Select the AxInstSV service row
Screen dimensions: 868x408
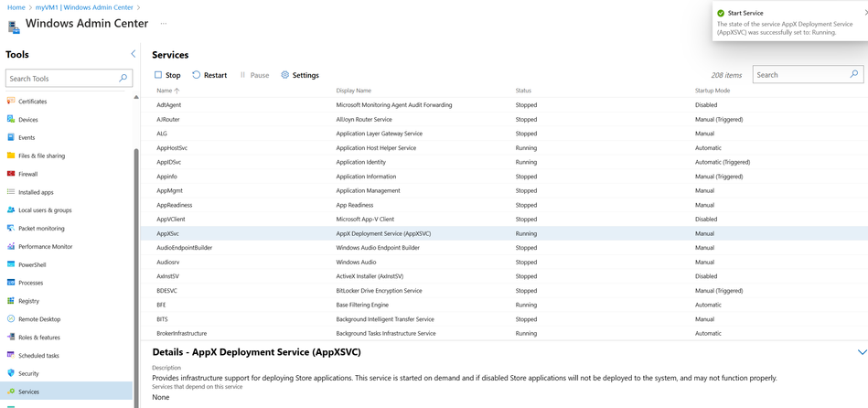[504, 276]
